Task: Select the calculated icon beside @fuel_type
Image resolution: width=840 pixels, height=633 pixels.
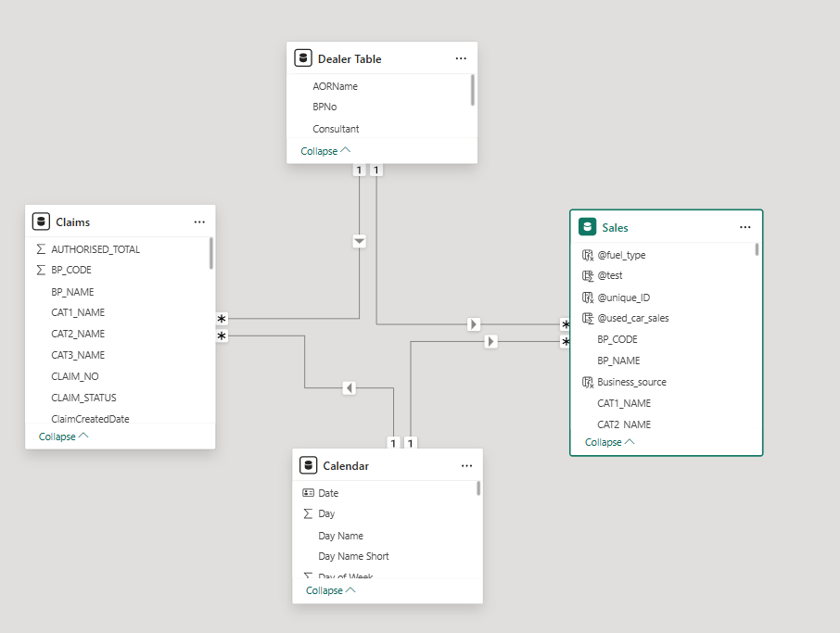Action: (588, 255)
